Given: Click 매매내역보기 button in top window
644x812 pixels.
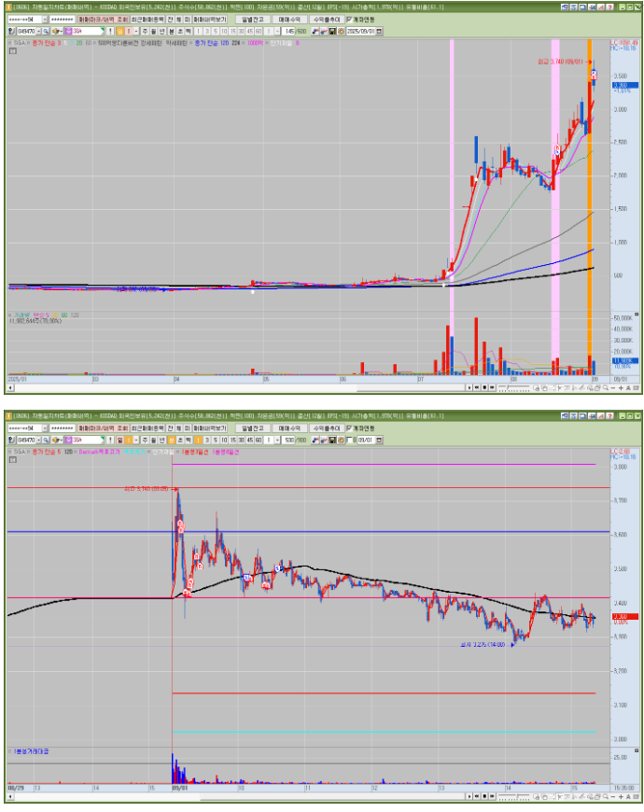Looking at the screenshot, I should [x=210, y=20].
